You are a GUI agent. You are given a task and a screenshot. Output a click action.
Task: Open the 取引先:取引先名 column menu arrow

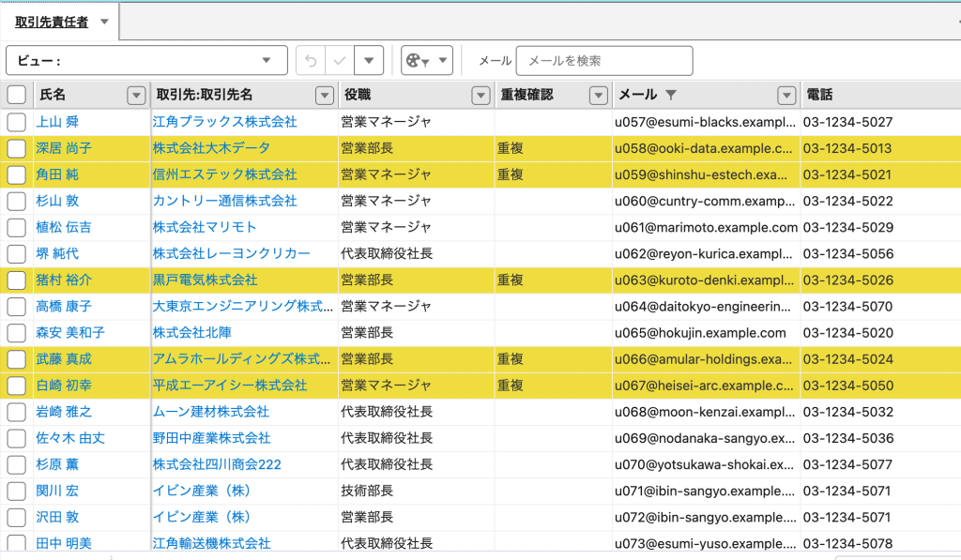coord(325,95)
